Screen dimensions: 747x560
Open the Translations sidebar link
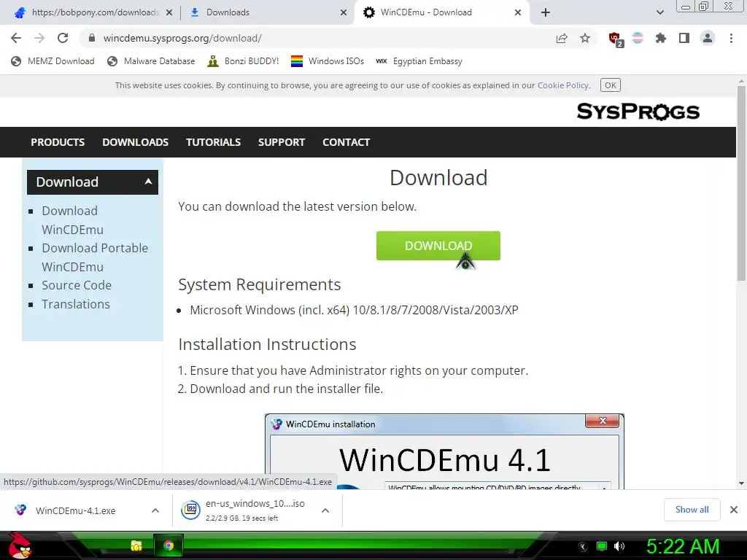[x=76, y=304]
